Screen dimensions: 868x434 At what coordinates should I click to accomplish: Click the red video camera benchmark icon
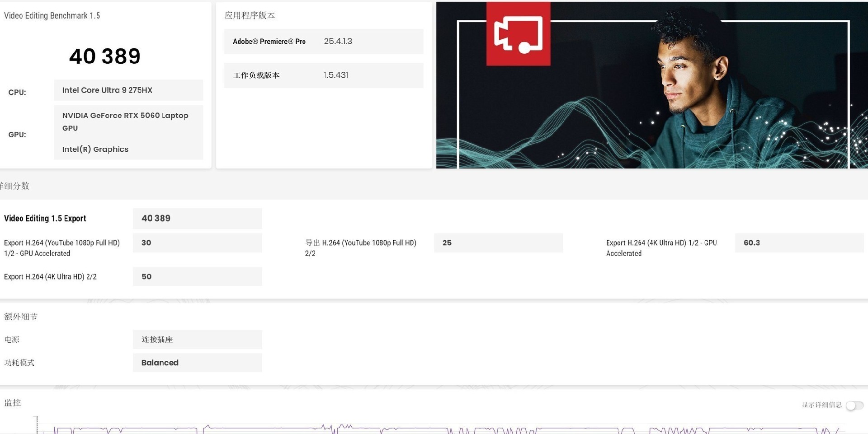518,33
